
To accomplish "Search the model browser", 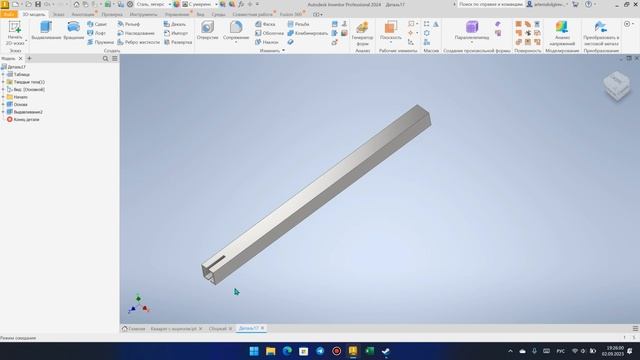I will pos(105,59).
